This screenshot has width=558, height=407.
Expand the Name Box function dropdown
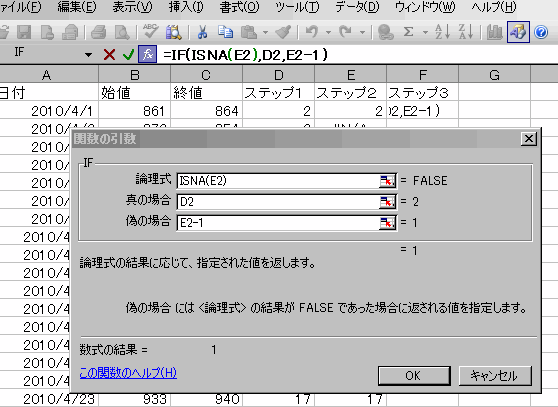tap(88, 55)
